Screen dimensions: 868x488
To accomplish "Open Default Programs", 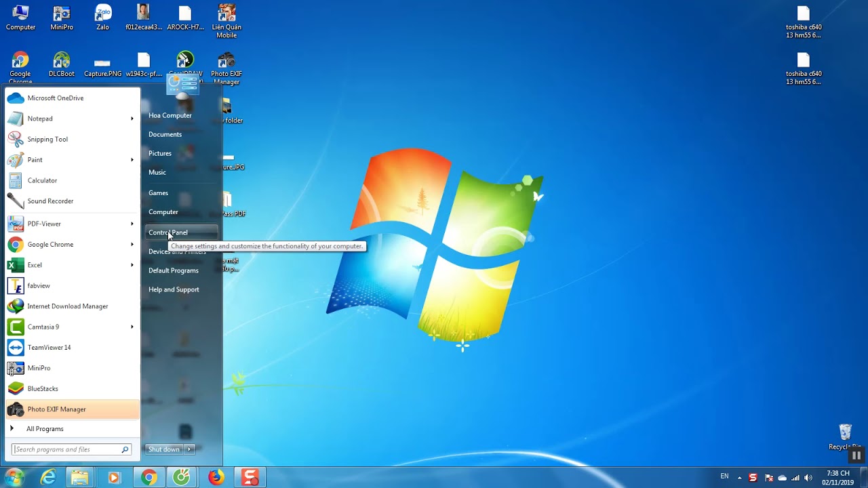I will coord(174,270).
